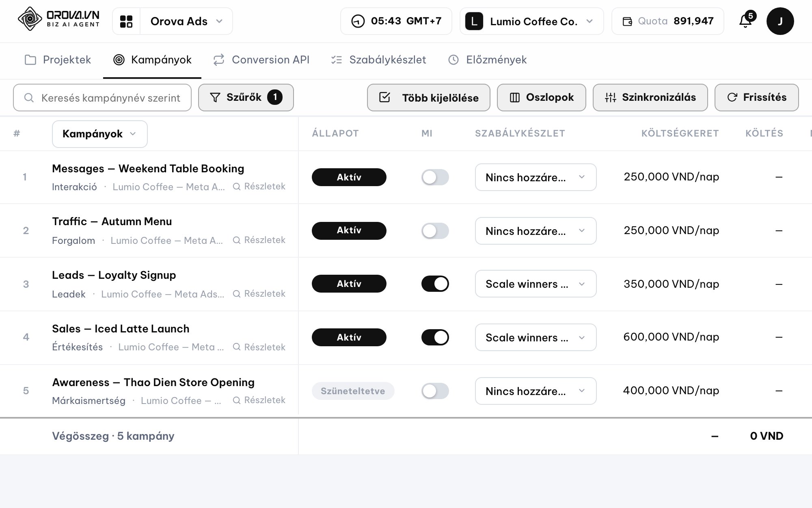Screen dimensions: 812x508
Task: Switch to the Projektek tab
Action: (x=58, y=60)
